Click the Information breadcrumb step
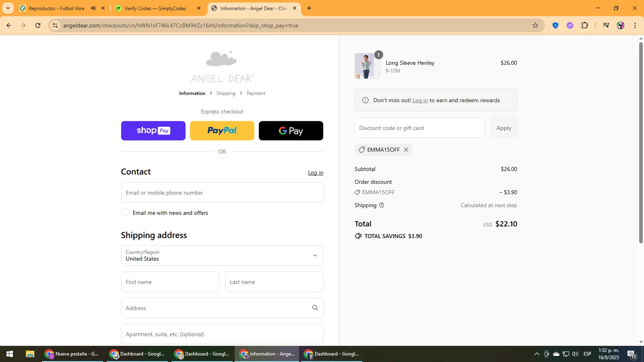 192,93
